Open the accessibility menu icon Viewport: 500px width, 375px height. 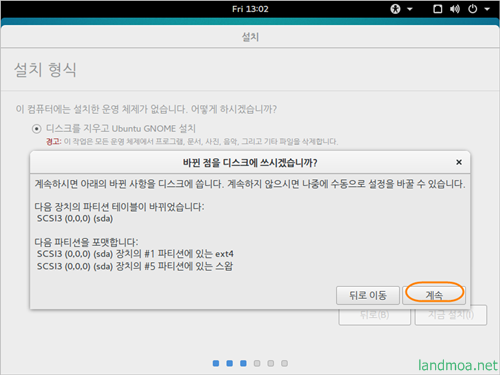[x=395, y=9]
